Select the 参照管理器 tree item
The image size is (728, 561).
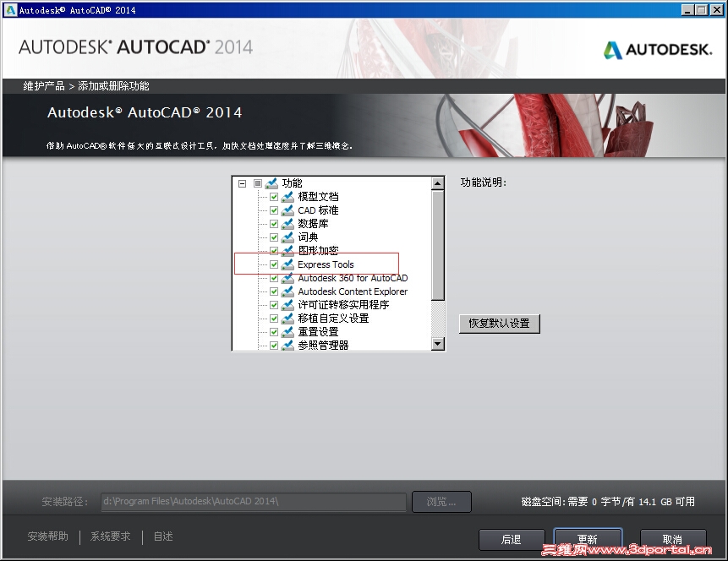323,346
